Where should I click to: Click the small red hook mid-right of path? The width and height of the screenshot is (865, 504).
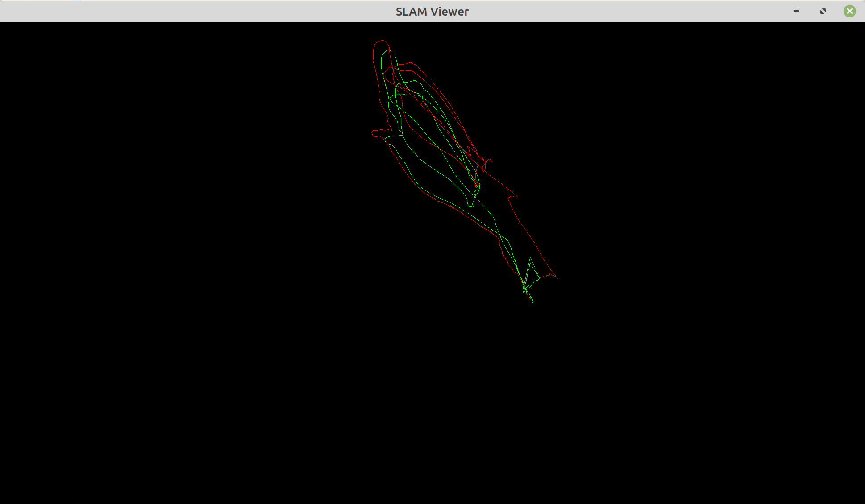click(490, 160)
